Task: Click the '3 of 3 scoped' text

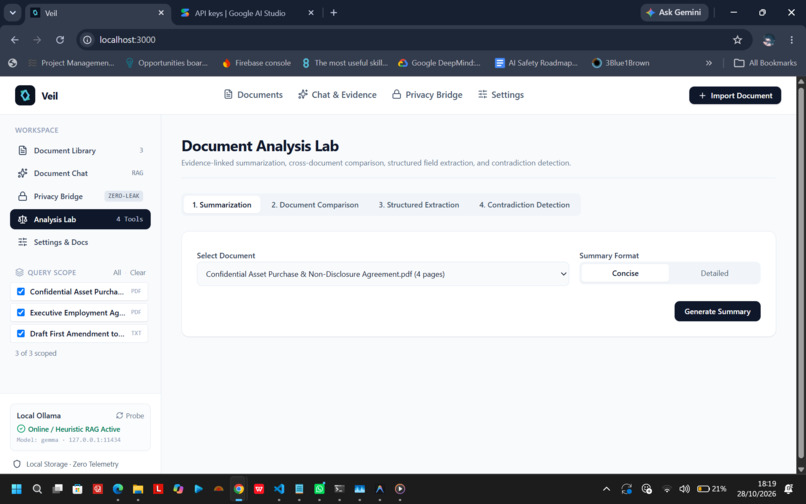Action: [x=35, y=353]
